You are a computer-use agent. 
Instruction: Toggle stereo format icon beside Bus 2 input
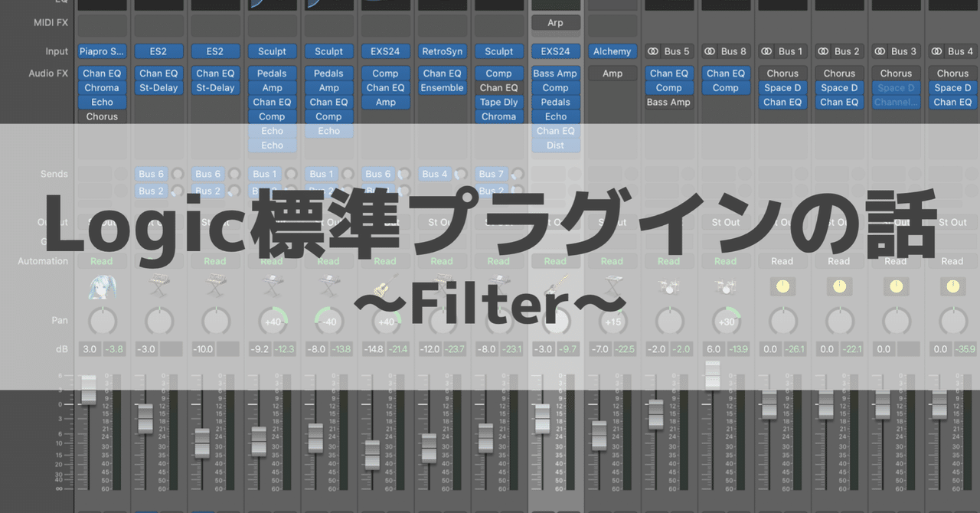point(823,51)
